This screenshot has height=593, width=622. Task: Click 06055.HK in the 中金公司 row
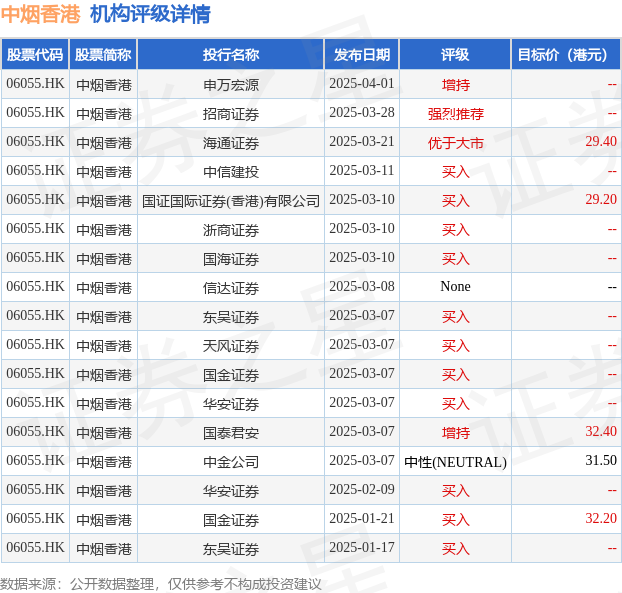[35, 461]
